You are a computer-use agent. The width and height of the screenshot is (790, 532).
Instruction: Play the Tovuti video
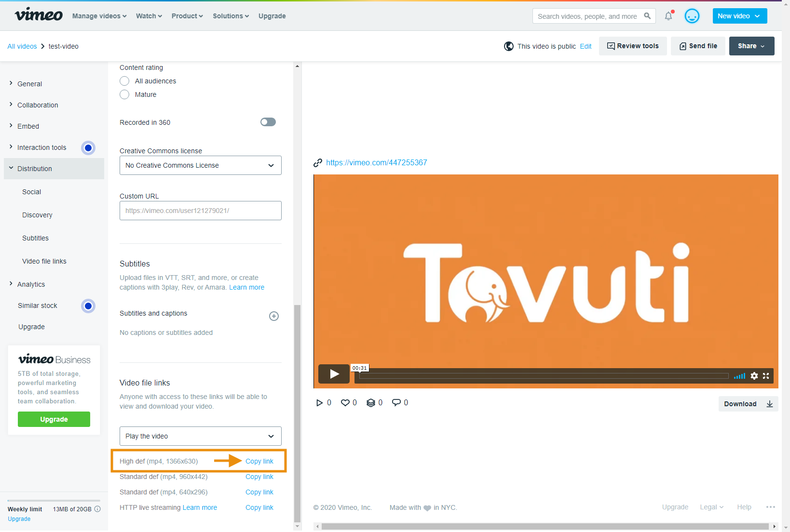click(334, 374)
